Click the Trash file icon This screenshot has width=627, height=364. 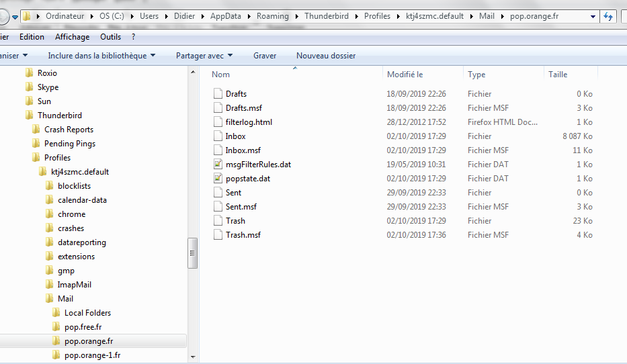coord(218,221)
